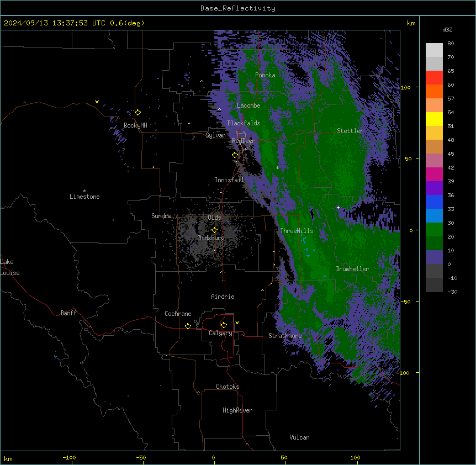Click the white legend swatch between 80 and 70
Viewport: 476px width, 465px height.
coord(434,50)
